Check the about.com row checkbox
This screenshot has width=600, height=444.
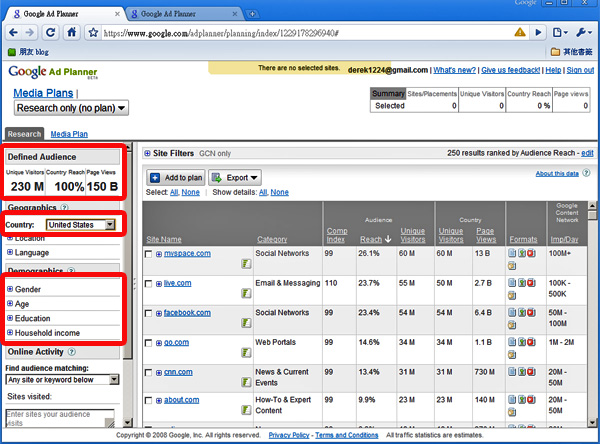tap(148, 401)
